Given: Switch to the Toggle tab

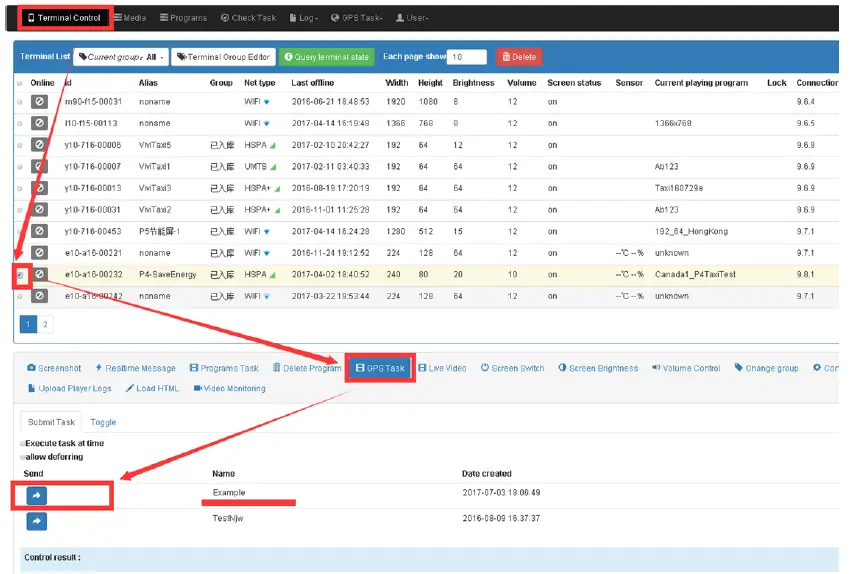Looking at the screenshot, I should (x=103, y=422).
